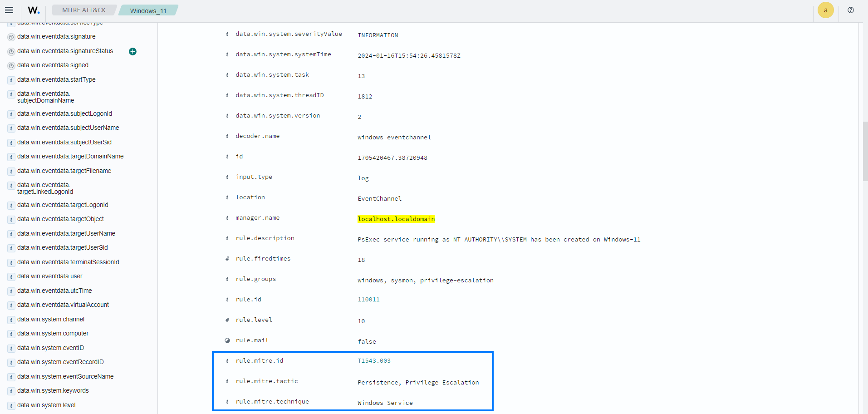Select the Windows_11 breadcrumb tab
868x414 pixels.
point(148,10)
